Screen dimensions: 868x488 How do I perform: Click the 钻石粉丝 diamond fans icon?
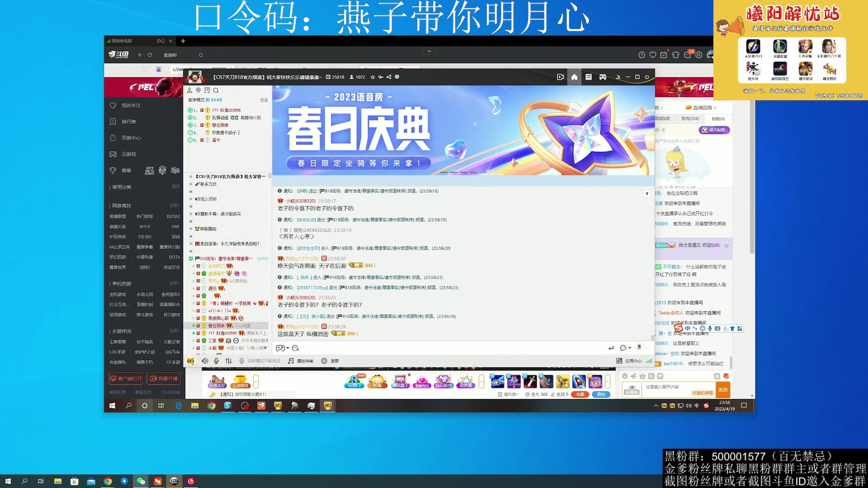(444, 382)
